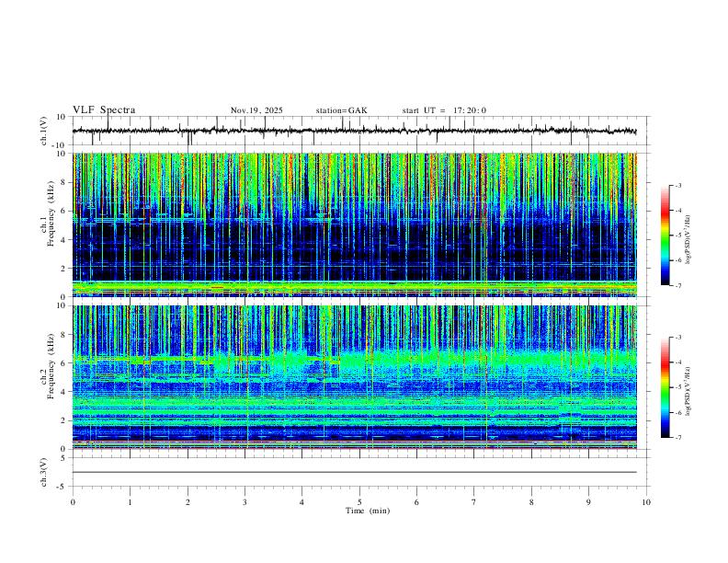Click the 'station=GAK' header label
Screen dimensions: 728x563
[x=341, y=110]
